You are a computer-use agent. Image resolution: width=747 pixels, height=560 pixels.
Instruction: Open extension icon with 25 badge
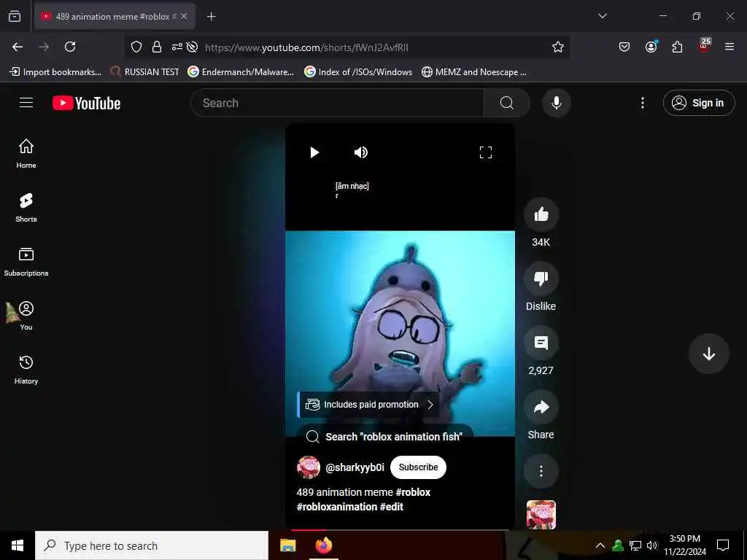coord(704,46)
